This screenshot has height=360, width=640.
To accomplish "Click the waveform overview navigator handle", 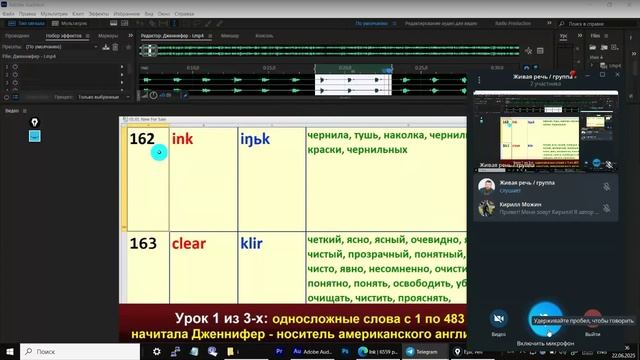I will [149, 50].
